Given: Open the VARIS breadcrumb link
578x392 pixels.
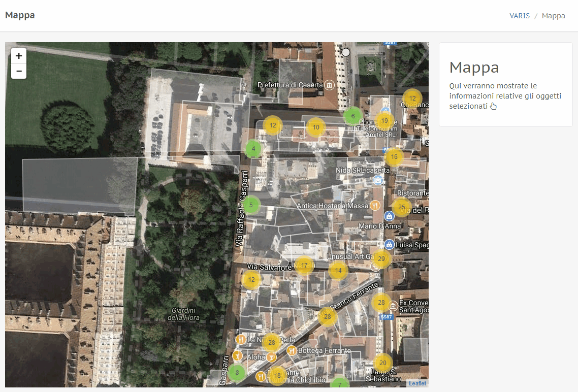Looking at the screenshot, I should 520,16.
